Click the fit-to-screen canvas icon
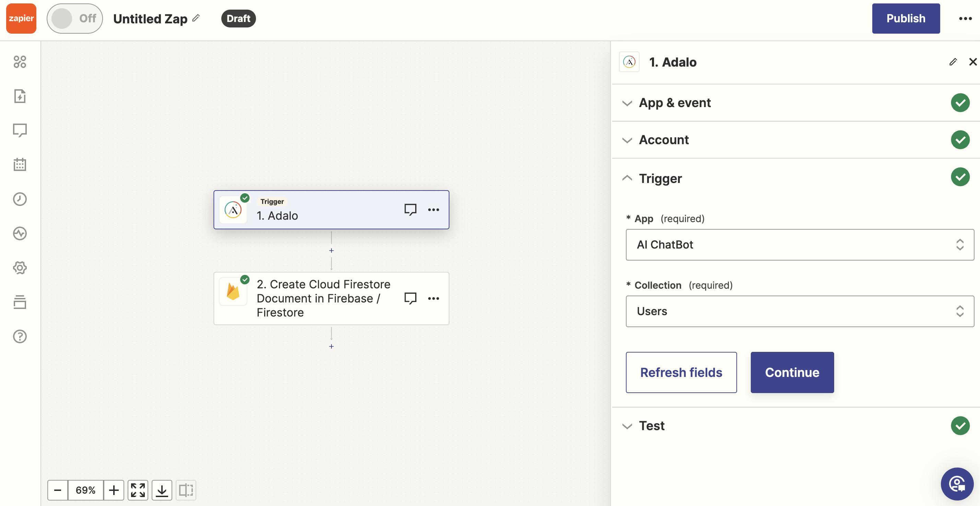The image size is (980, 506). (x=138, y=490)
